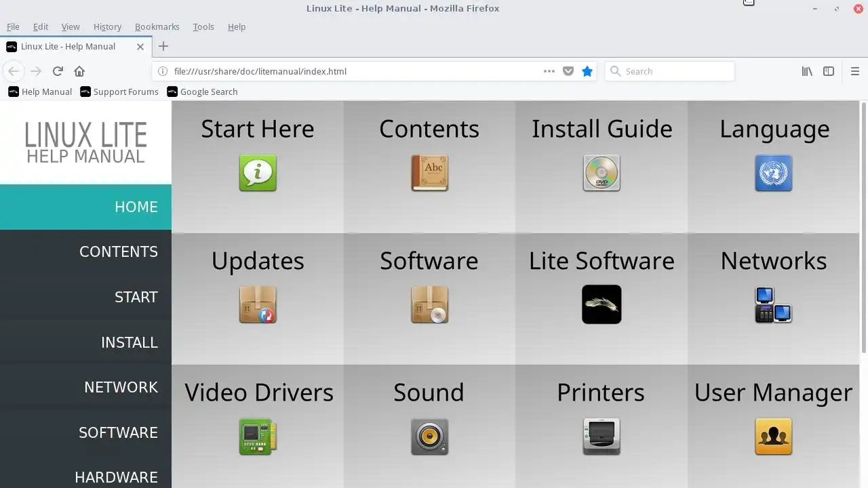Open NETWORK in the sidebar
This screenshot has width=868, height=488.
click(x=85, y=387)
